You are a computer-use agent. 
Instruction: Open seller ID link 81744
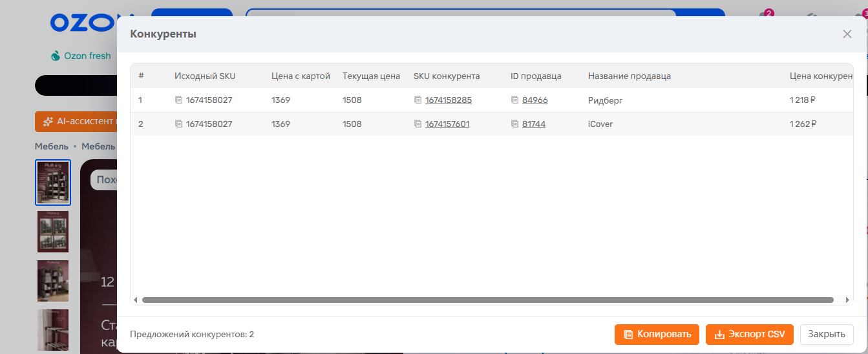tap(534, 124)
